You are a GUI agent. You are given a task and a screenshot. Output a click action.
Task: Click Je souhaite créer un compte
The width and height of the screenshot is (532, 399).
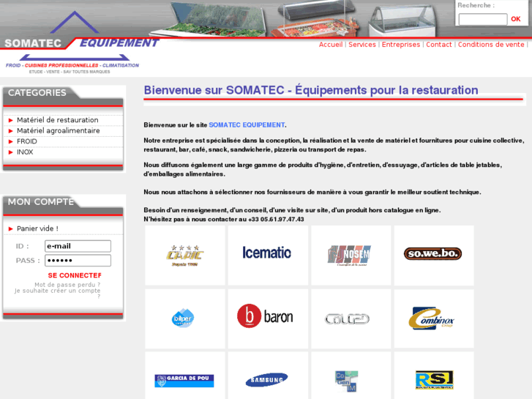pyautogui.click(x=57, y=293)
